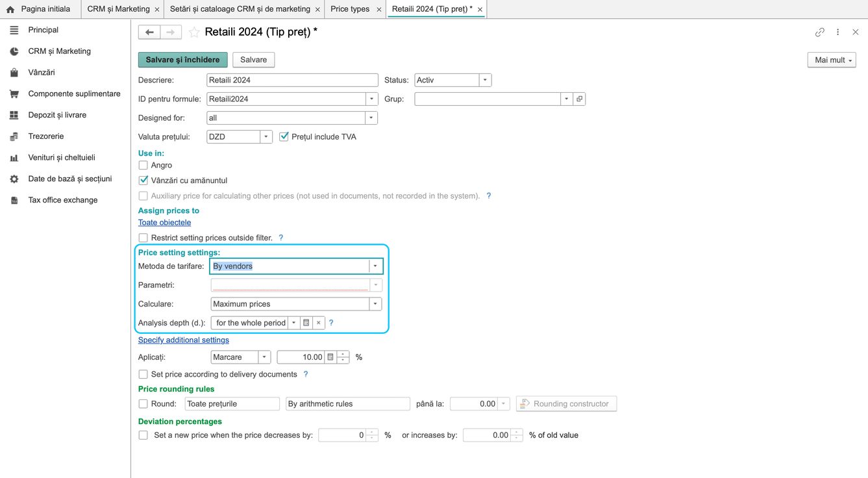Expand Metoda de tarifare dropdown
868x478 pixels.
tap(375, 266)
